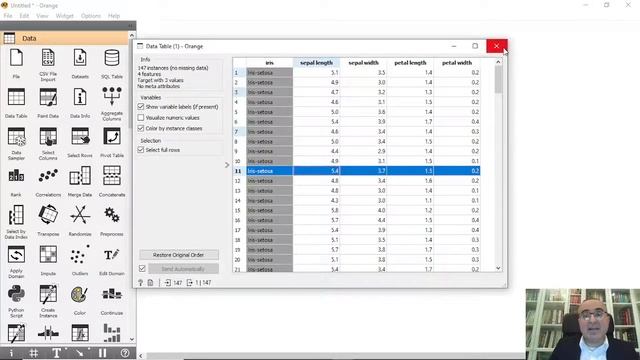Select the Data Info widget
Image resolution: width=640 pixels, height=360 pixels.
[x=80, y=98]
